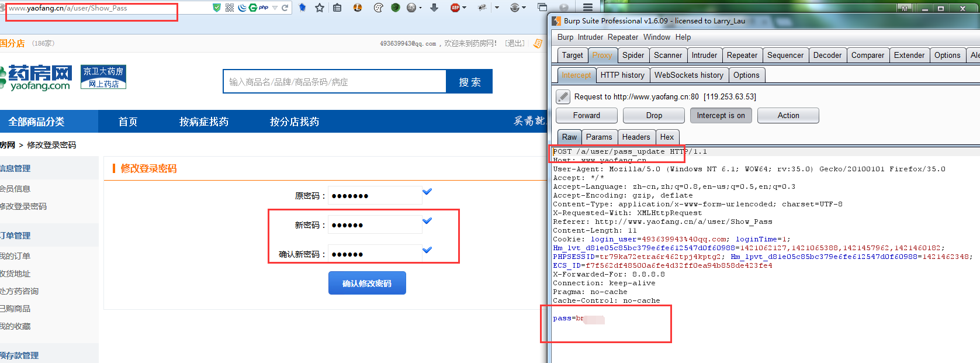Open the Help menu in Burp Suite

click(x=683, y=37)
